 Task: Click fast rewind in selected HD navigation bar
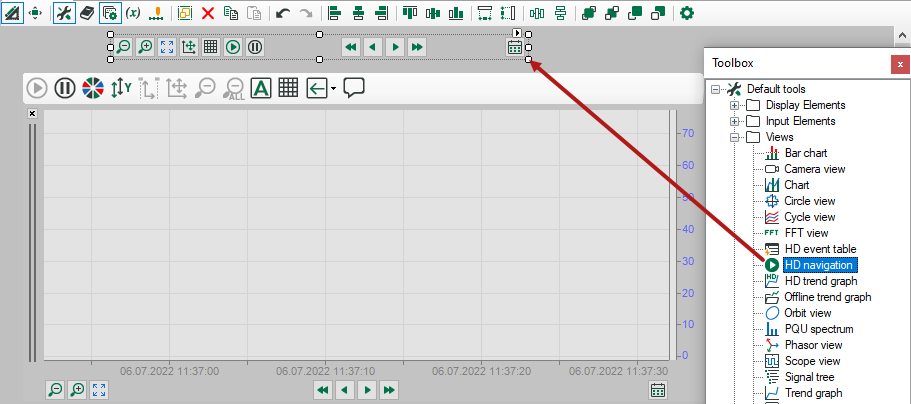coord(350,47)
